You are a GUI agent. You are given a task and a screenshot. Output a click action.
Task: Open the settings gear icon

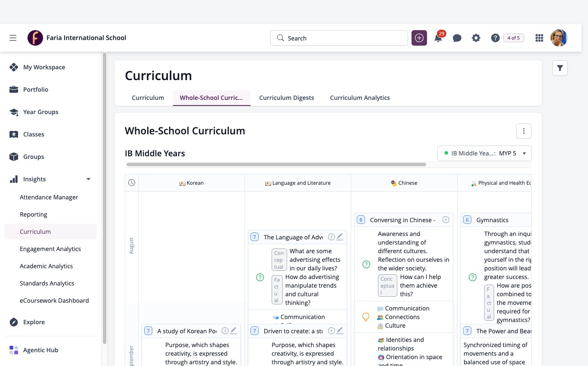point(476,38)
